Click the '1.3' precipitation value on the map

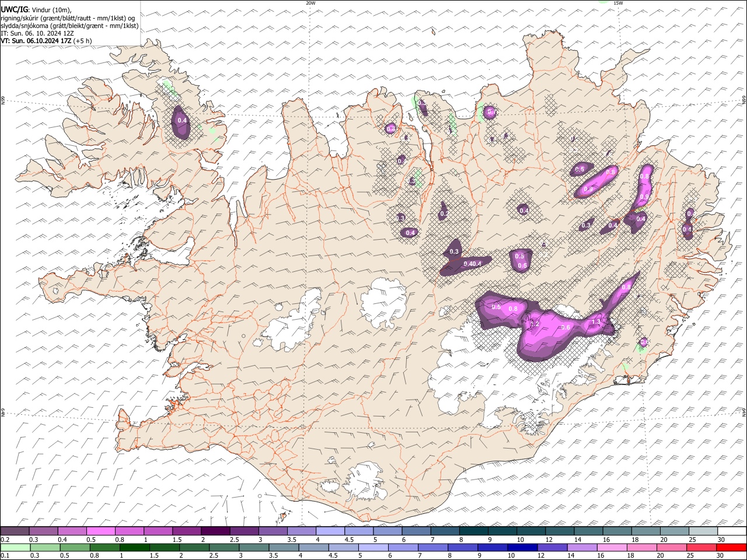596,321
